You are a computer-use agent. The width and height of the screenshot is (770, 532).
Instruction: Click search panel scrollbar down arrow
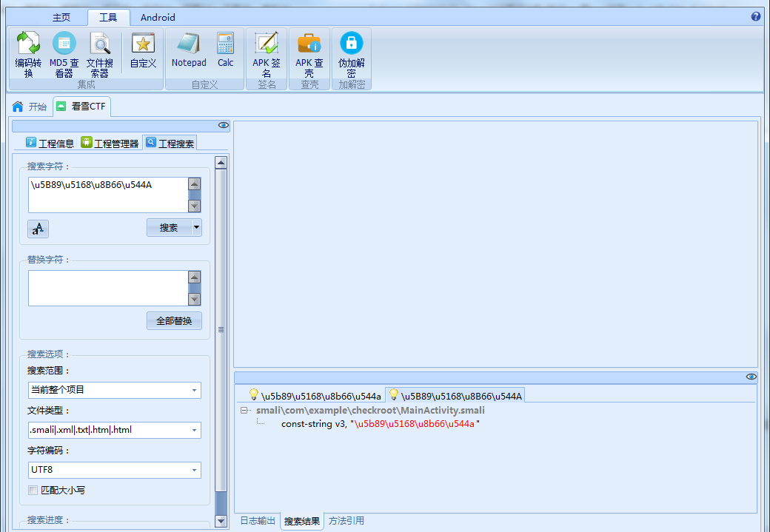click(x=221, y=521)
